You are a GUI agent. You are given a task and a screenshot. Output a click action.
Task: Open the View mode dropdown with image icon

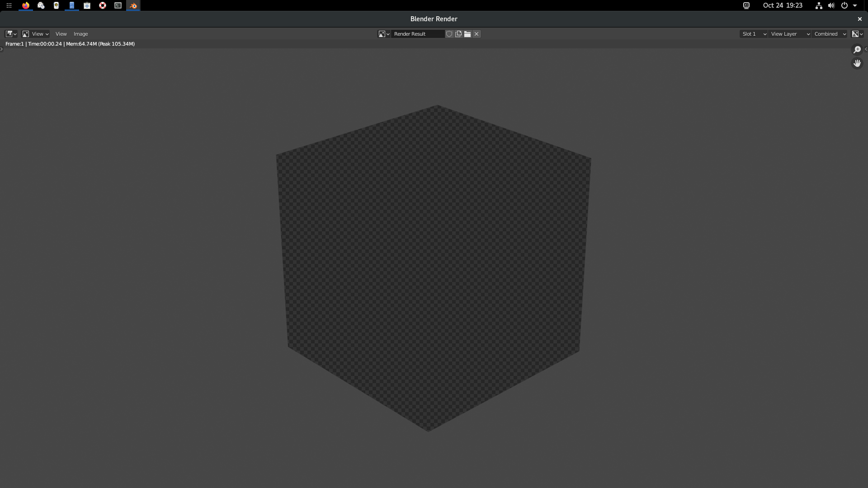36,34
